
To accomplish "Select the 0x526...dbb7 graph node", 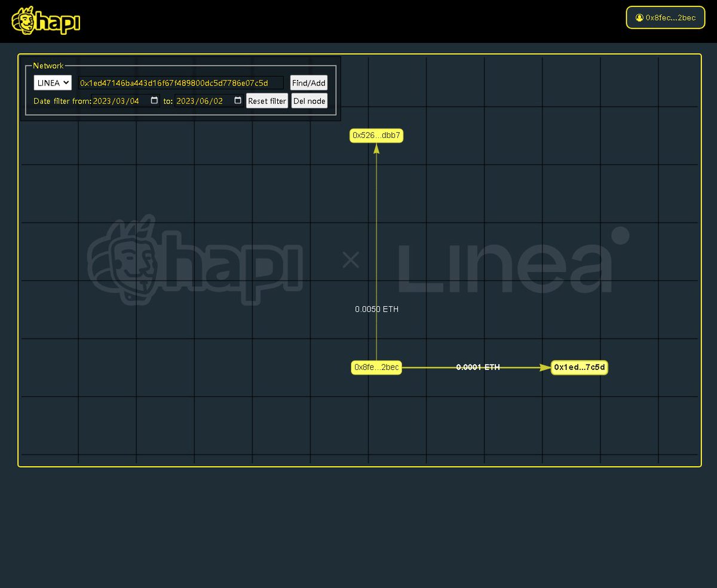I will [x=376, y=136].
